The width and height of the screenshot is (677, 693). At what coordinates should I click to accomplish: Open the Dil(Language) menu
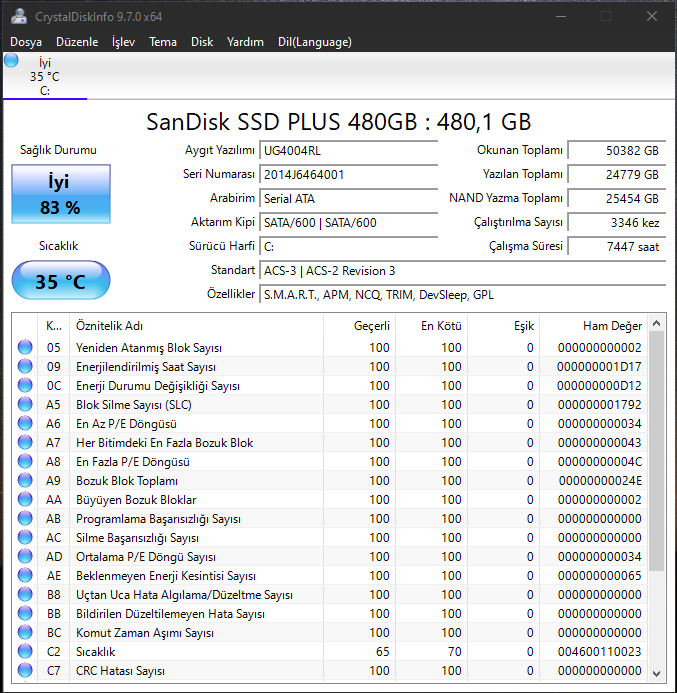click(315, 42)
